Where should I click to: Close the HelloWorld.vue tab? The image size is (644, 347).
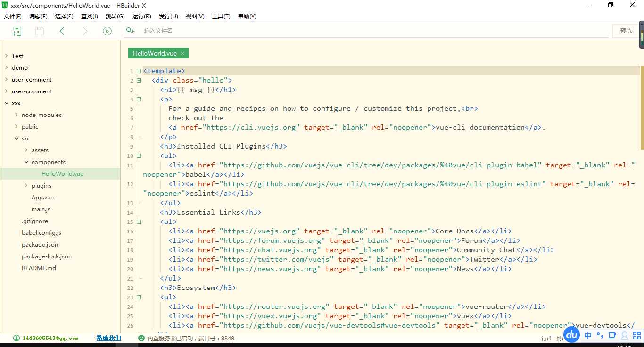182,53
